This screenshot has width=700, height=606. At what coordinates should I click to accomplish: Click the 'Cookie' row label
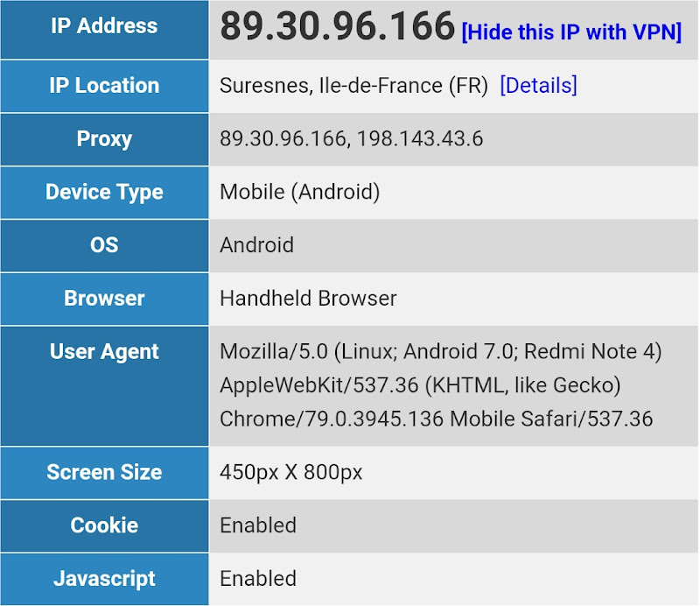104,525
